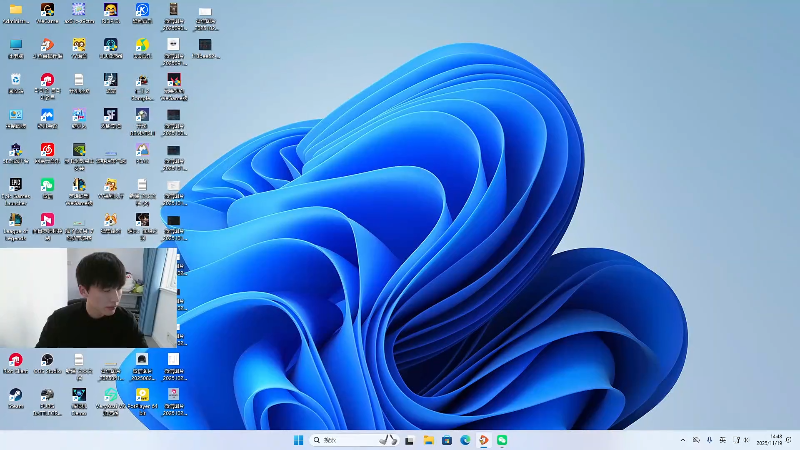800x450 pixels.
Task: Click the OBS Studio desktop icon
Action: (x=47, y=360)
